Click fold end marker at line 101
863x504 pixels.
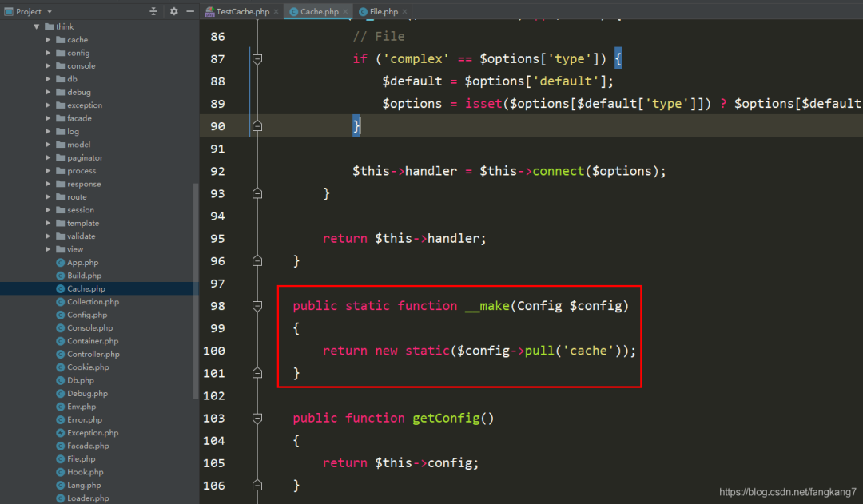coord(257,372)
